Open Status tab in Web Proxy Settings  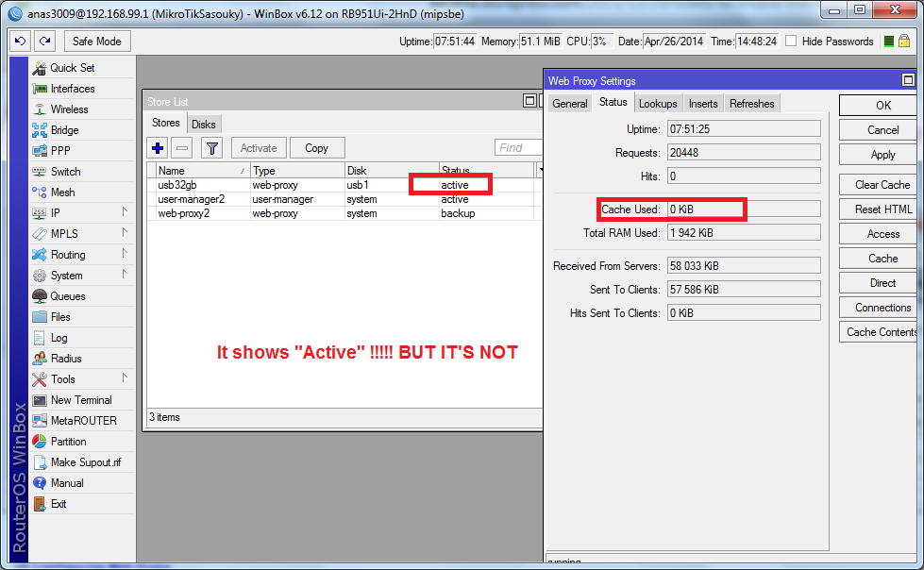[613, 102]
